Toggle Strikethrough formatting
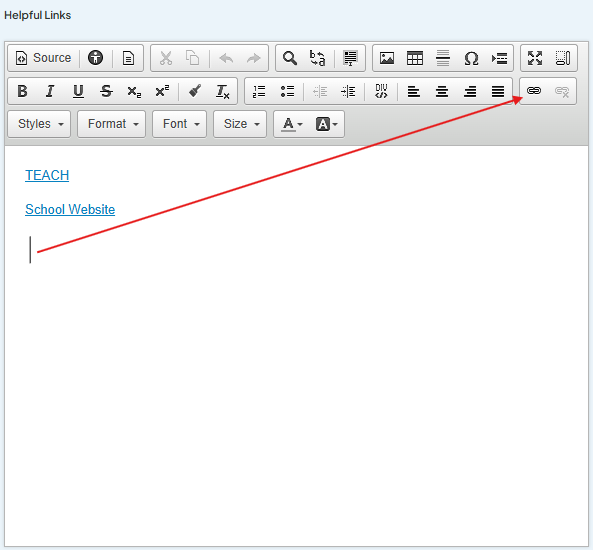Image resolution: width=593 pixels, height=550 pixels. [x=106, y=91]
